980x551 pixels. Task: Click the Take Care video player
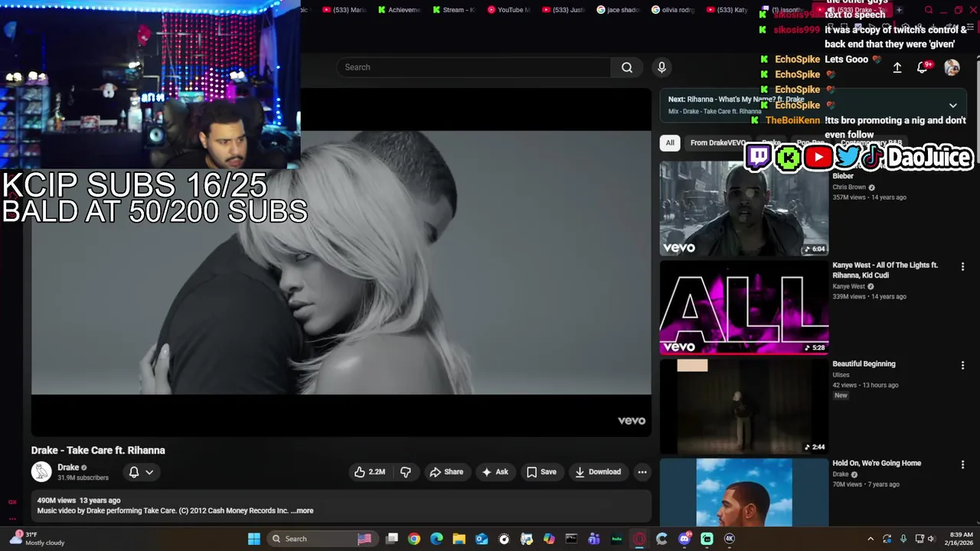pos(341,262)
